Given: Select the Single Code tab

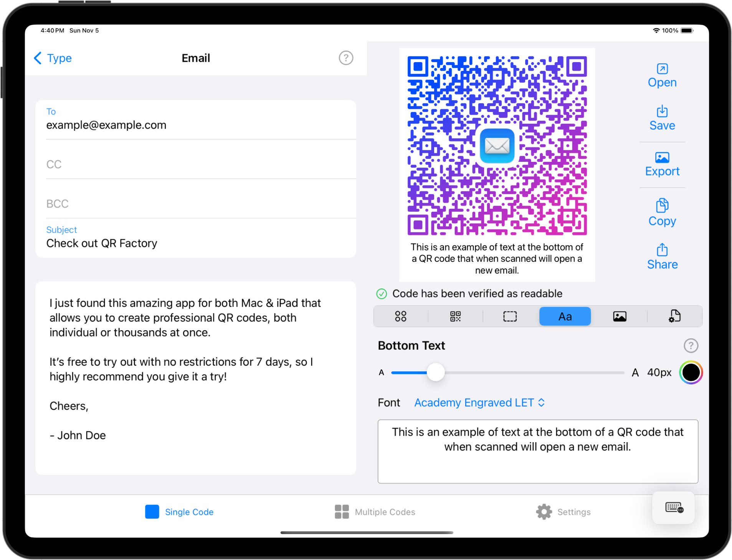Looking at the screenshot, I should point(179,512).
